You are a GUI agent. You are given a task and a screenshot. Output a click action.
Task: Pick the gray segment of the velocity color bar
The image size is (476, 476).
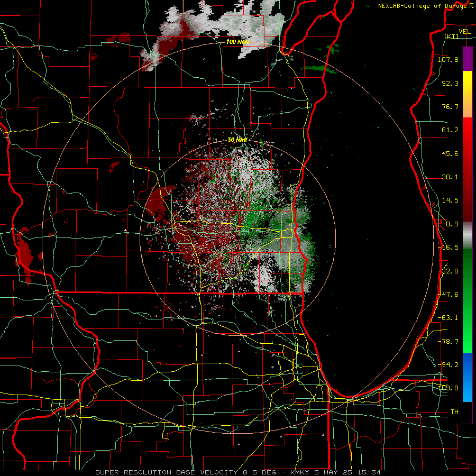click(x=467, y=235)
